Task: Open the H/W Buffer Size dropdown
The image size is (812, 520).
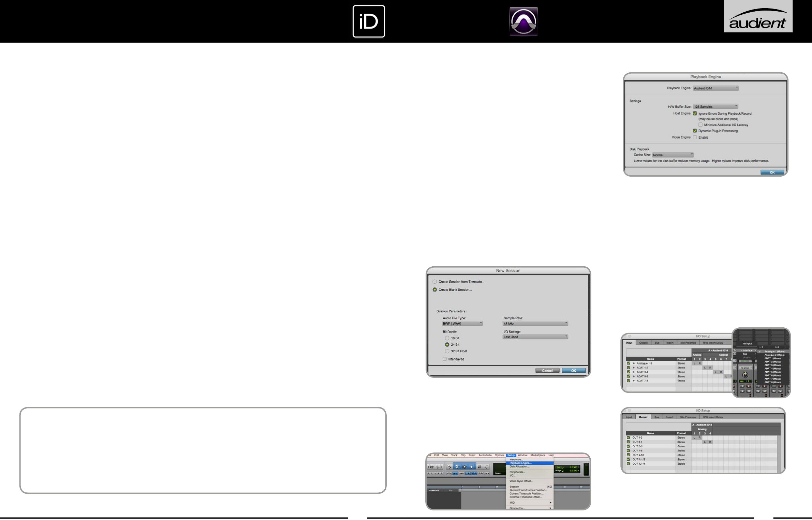Action: coord(715,106)
